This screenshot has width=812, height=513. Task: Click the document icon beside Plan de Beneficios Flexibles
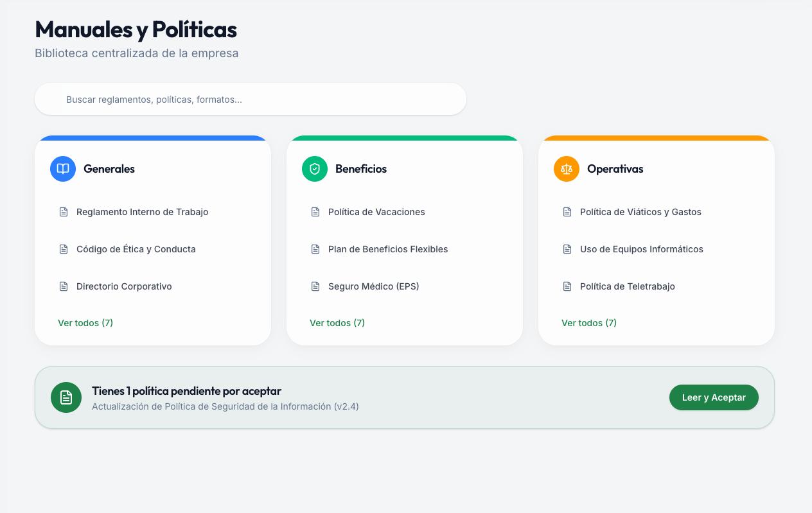(315, 249)
